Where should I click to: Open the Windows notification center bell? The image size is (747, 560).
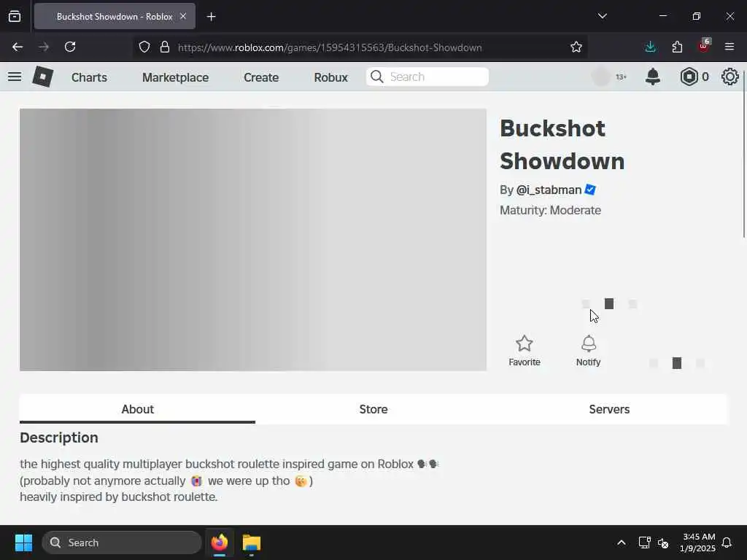click(x=727, y=542)
